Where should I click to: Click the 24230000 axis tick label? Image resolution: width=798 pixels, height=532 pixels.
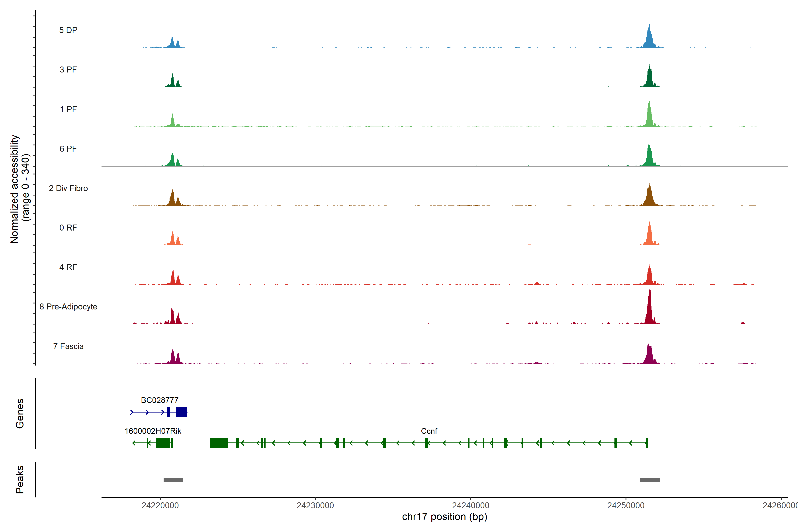pos(315,506)
